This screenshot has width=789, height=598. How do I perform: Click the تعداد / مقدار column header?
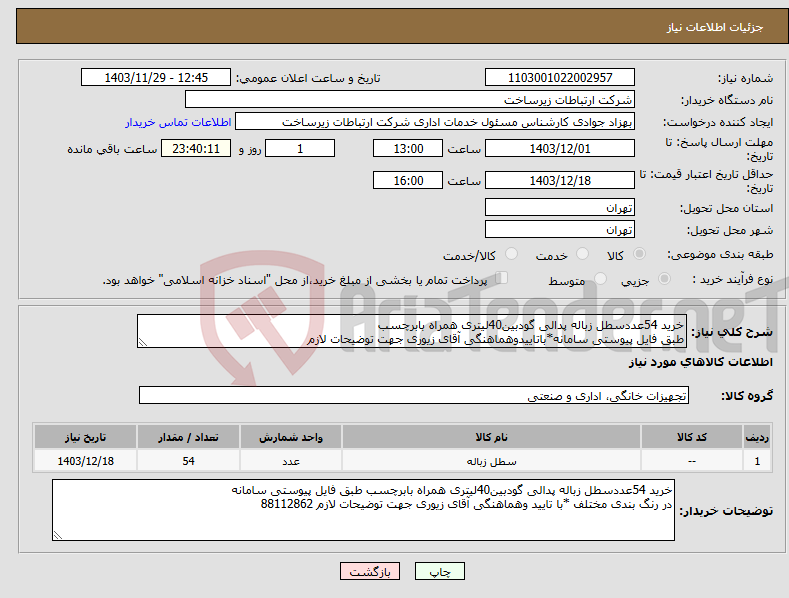coord(188,437)
